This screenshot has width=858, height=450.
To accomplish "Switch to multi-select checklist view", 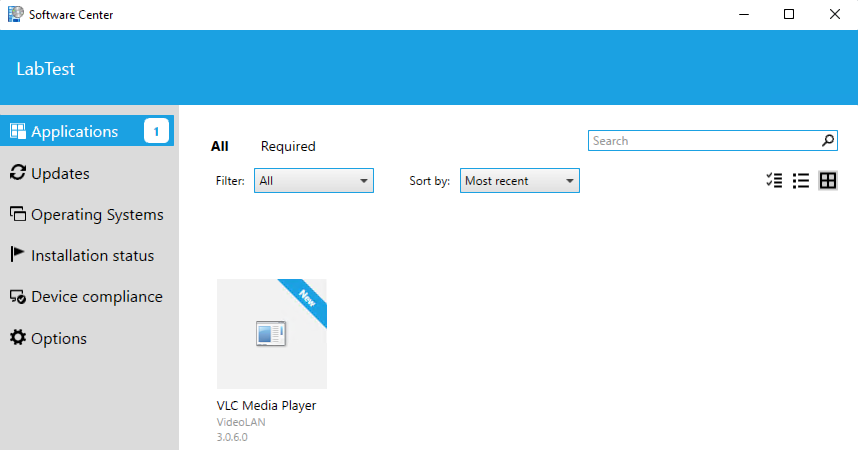I will (774, 181).
